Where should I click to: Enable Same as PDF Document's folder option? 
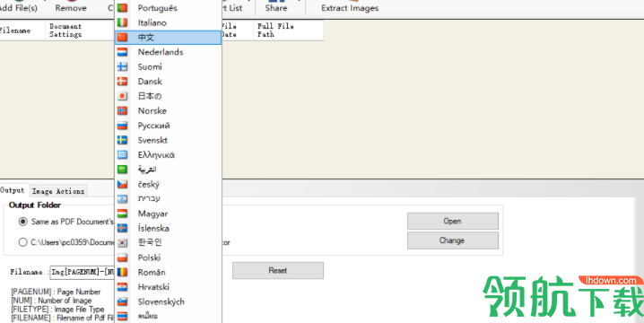point(23,222)
